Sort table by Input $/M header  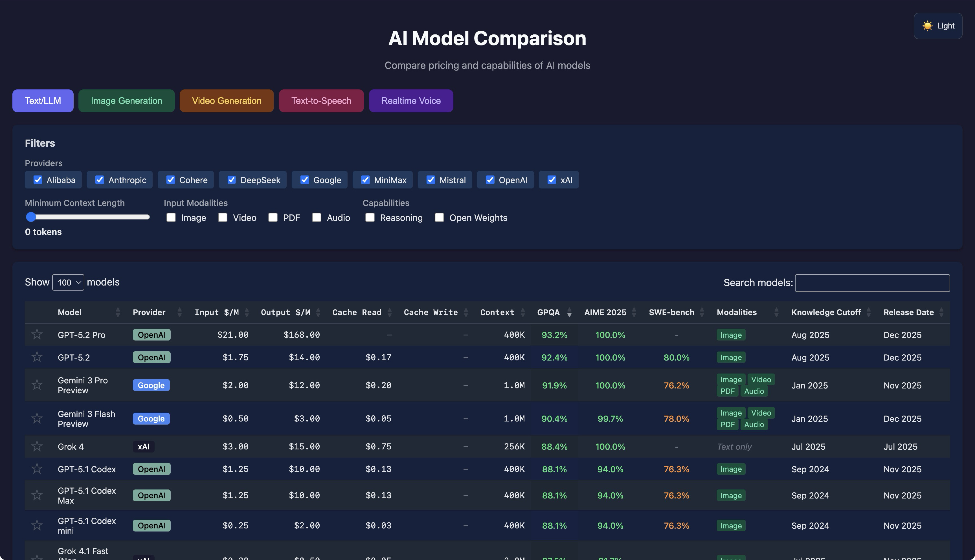tap(217, 312)
